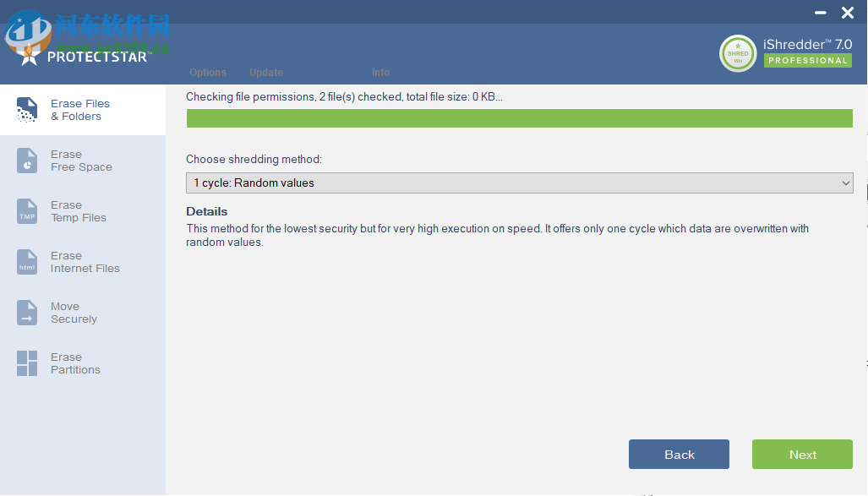Click the round SHRED badge icon
The image size is (868, 496).
click(x=738, y=53)
